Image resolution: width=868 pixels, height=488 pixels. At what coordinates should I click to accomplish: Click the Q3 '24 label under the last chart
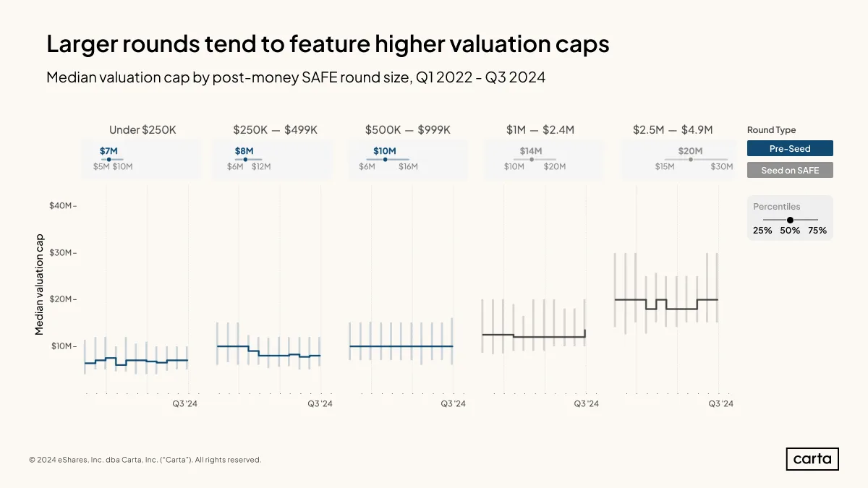pos(720,403)
